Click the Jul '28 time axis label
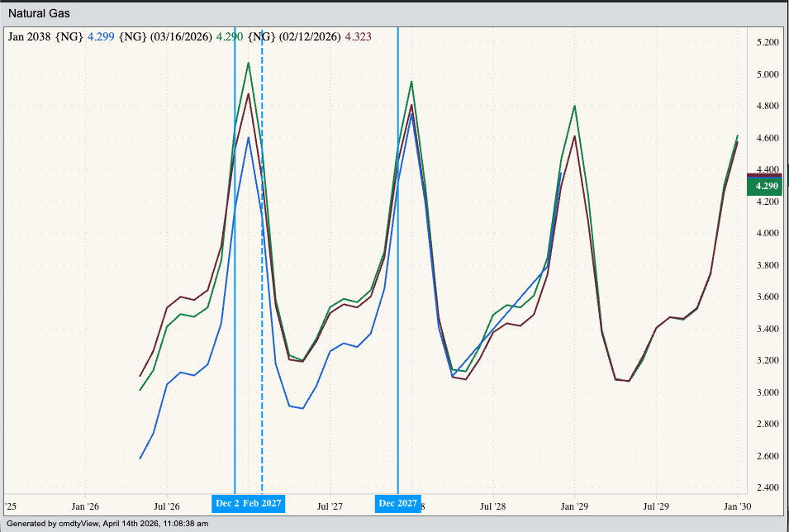Viewport: 789px width, 532px height. tap(492, 506)
